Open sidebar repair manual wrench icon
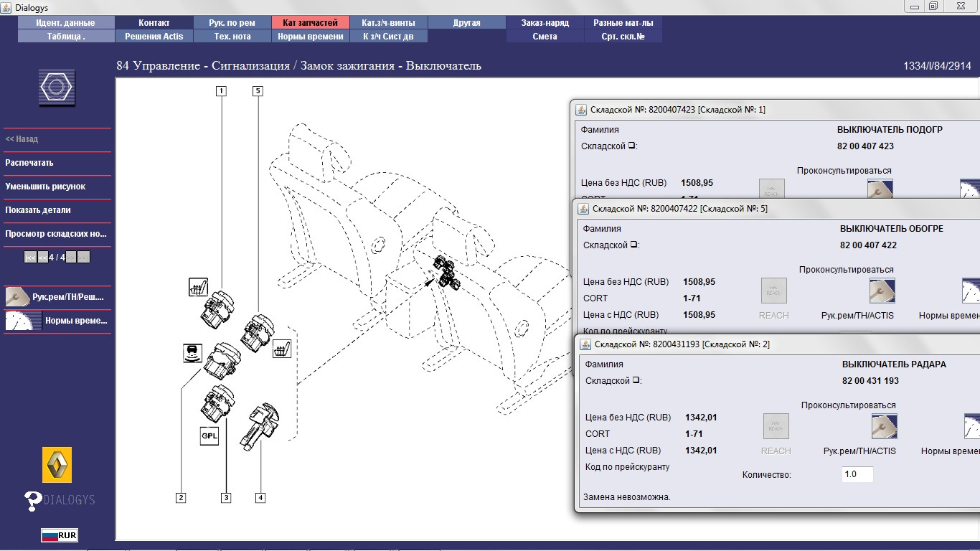The width and height of the screenshot is (980, 551). 17,296
